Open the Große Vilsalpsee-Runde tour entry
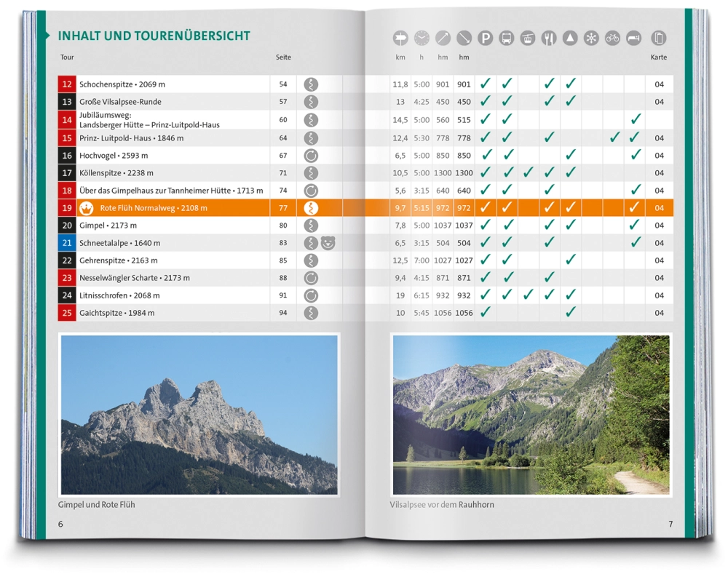Viewport: 728px width, 582px height. click(x=120, y=102)
